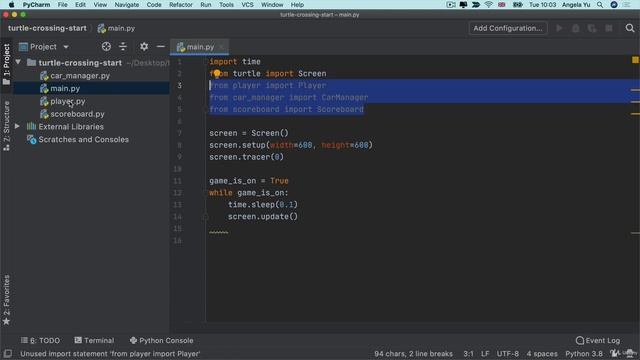This screenshot has height=360, width=640.
Task: Open the View menu
Action: point(100,5)
